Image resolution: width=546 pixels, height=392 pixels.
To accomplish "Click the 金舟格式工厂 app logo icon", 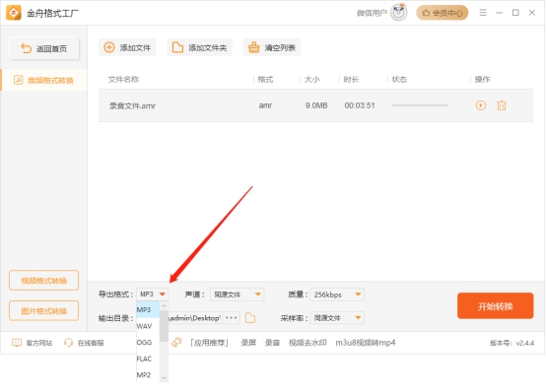I will 14,13.
